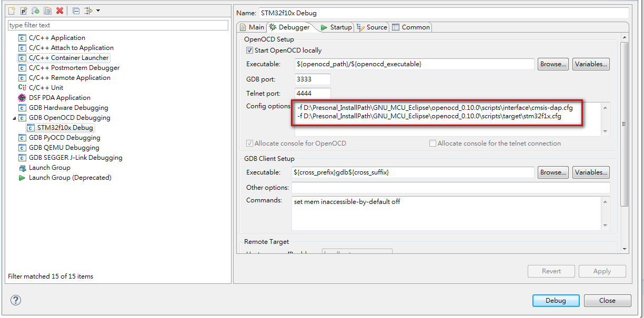Toggle Allocate console for the telnet connection checkbox
The image size is (644, 318).
pyautogui.click(x=432, y=143)
